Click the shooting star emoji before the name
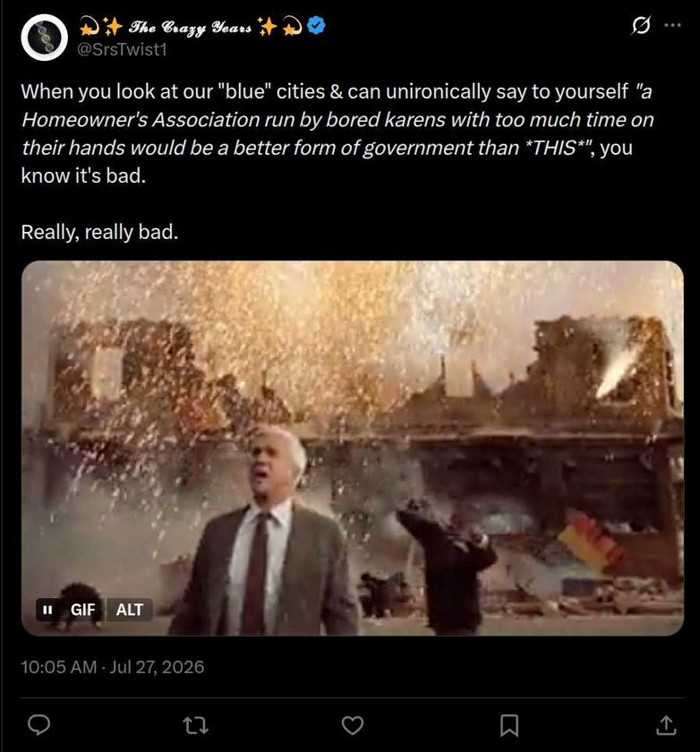Image resolution: width=700 pixels, height=752 pixels. [x=90, y=26]
